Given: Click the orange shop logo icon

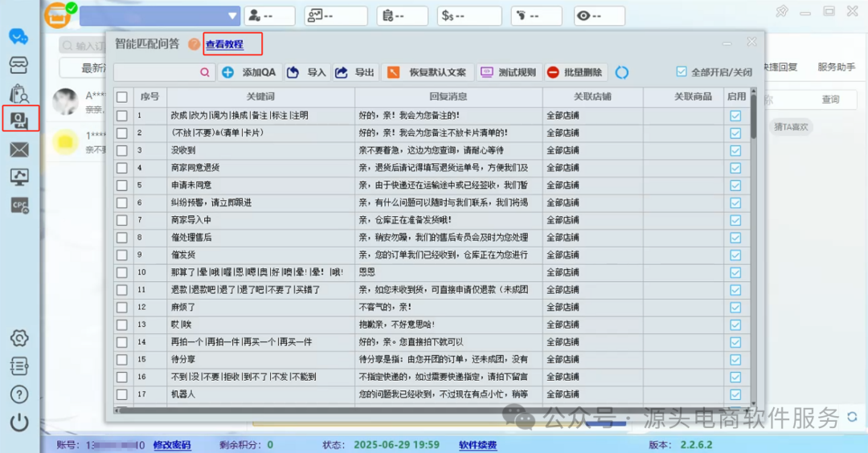Looking at the screenshot, I should (x=58, y=15).
